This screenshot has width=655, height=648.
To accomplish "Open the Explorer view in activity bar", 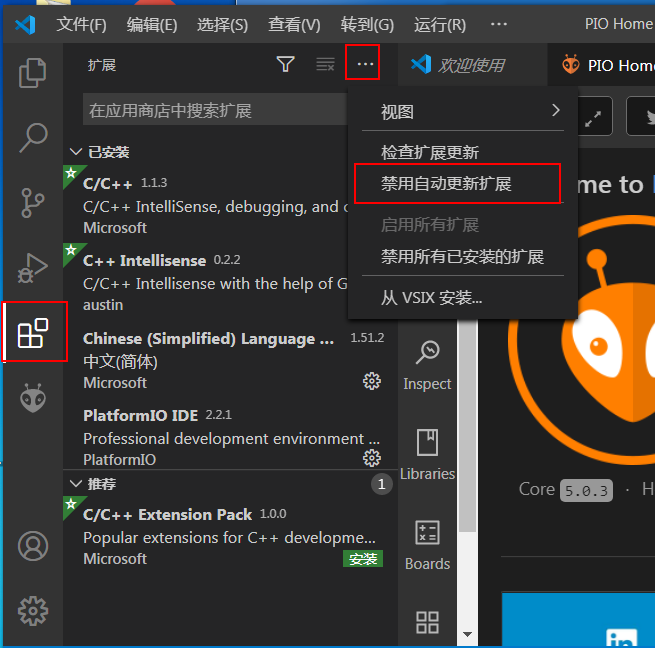I will coord(33,73).
